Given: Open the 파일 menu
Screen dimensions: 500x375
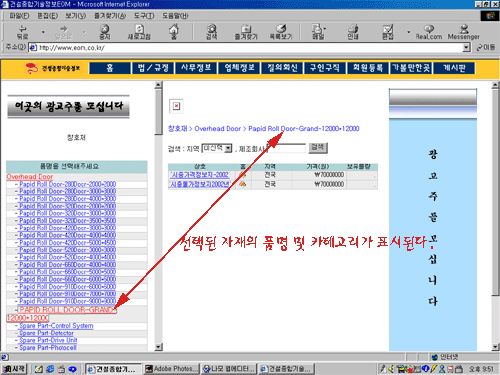Looking at the screenshot, I should [x=19, y=16].
